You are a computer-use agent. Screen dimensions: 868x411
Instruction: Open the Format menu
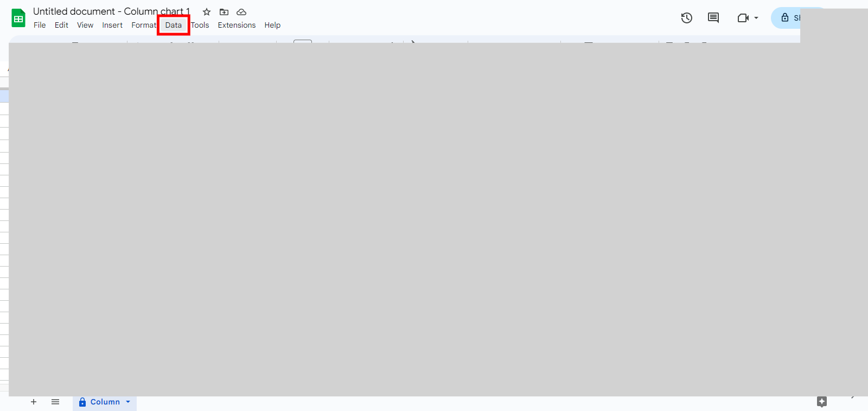[144, 25]
